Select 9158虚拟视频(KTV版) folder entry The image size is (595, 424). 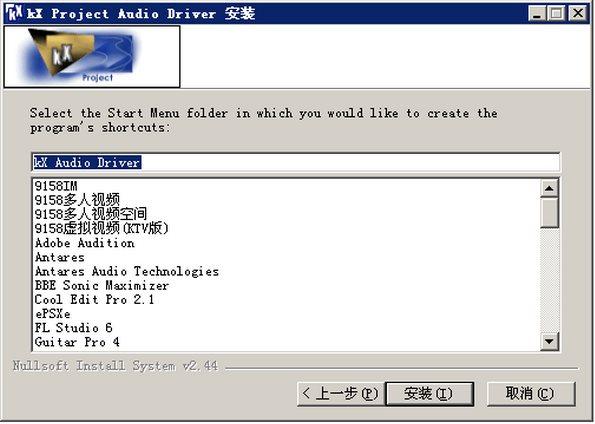click(x=101, y=228)
